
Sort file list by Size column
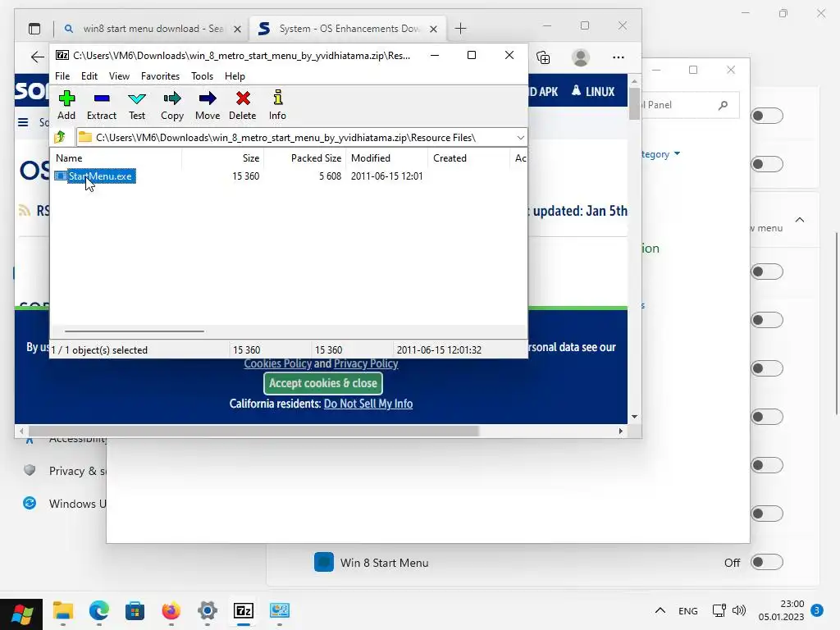222,158
